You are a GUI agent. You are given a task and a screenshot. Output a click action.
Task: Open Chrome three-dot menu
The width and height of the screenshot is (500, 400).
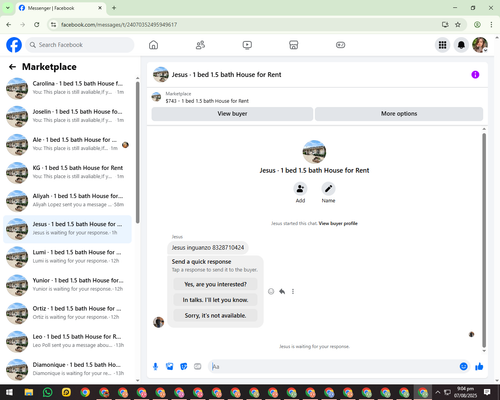point(491,24)
